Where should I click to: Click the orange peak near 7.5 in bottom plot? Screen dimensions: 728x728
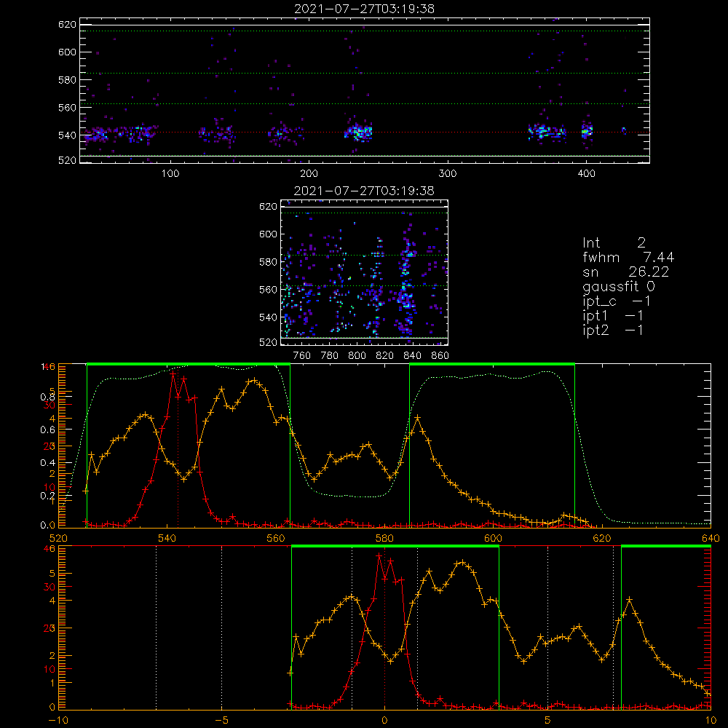[630, 599]
